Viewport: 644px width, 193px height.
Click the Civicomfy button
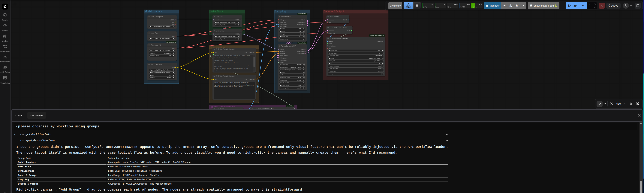(395, 5)
